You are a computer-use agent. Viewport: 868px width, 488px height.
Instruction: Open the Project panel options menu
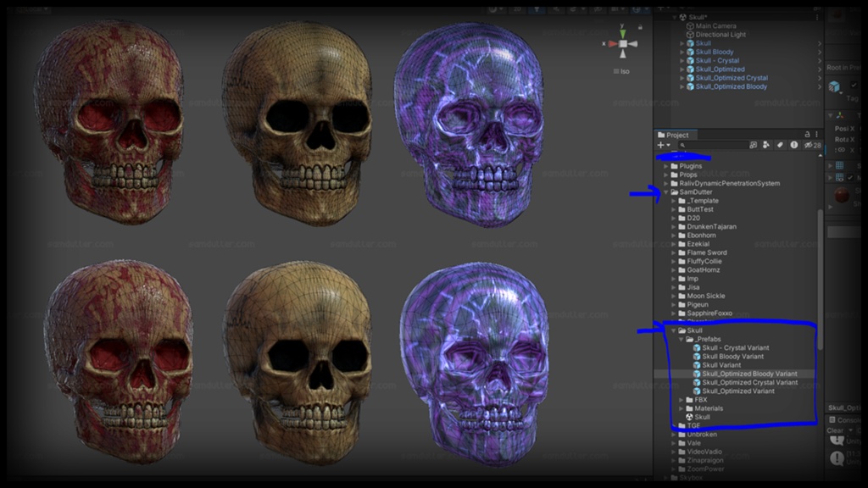[816, 135]
